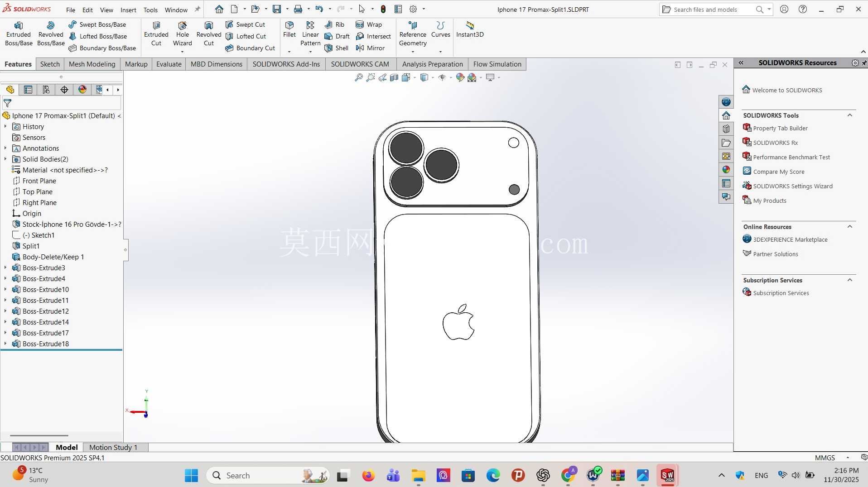Expand the Annotations node
Viewport: 868px width, 487px height.
(5, 148)
